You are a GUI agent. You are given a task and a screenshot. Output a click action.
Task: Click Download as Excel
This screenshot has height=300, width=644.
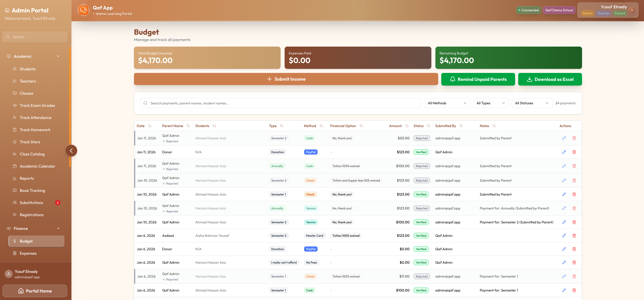point(550,79)
